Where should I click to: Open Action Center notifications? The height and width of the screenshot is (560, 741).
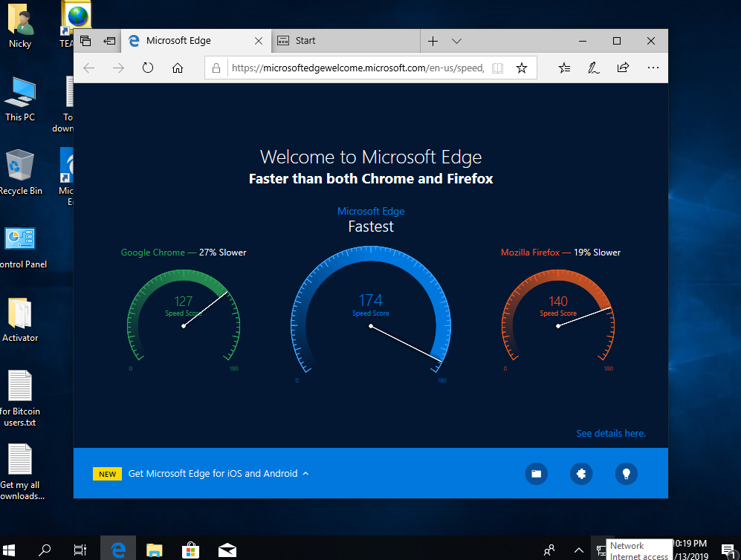click(728, 550)
